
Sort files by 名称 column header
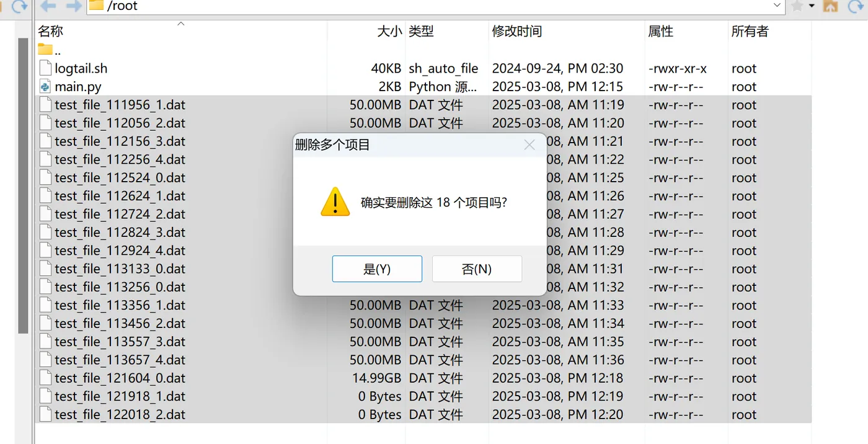point(51,31)
